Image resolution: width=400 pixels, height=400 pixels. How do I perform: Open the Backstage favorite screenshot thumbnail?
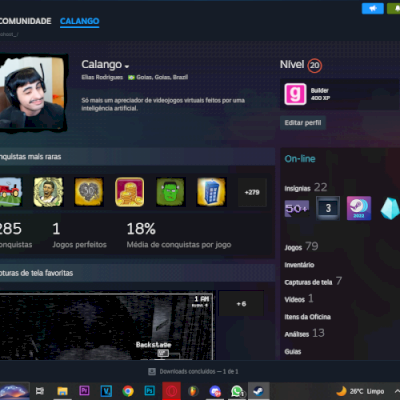[106, 326]
